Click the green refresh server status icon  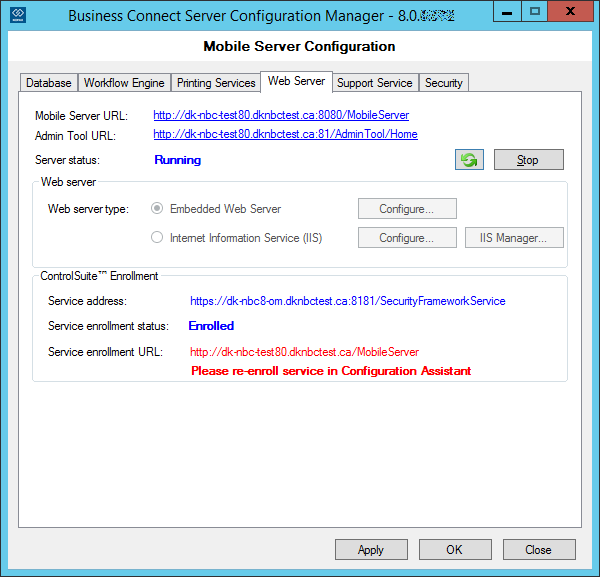(x=469, y=160)
